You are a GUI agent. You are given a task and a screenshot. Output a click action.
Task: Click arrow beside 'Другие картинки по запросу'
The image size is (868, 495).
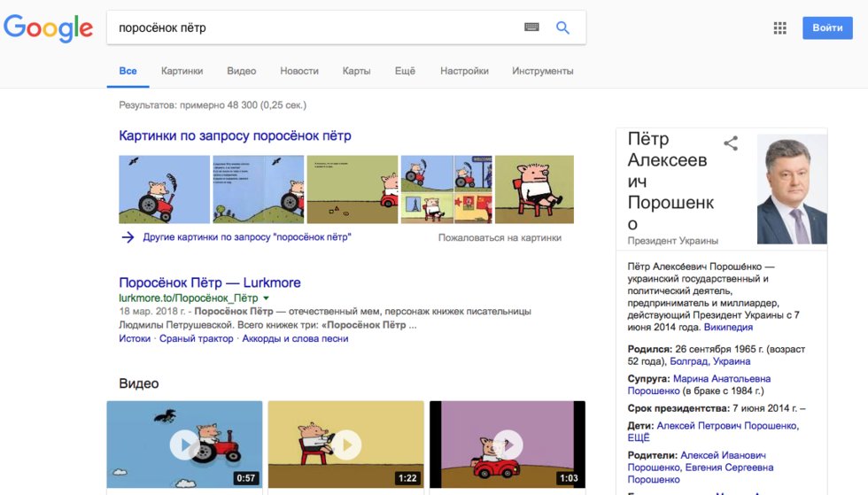tap(128, 237)
